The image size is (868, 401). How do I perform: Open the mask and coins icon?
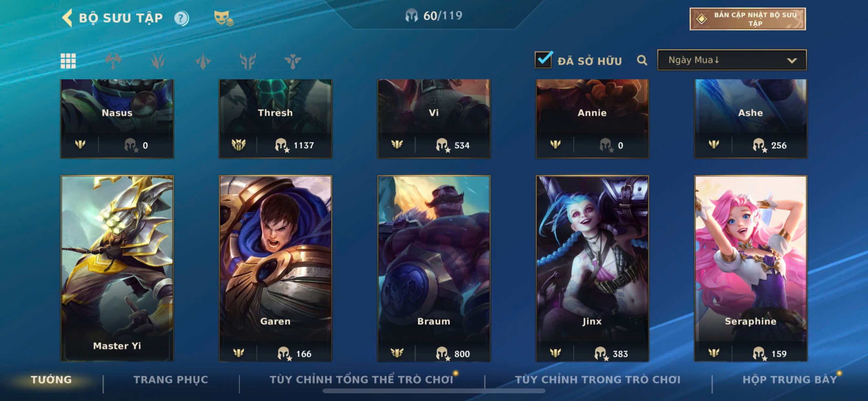pos(224,18)
